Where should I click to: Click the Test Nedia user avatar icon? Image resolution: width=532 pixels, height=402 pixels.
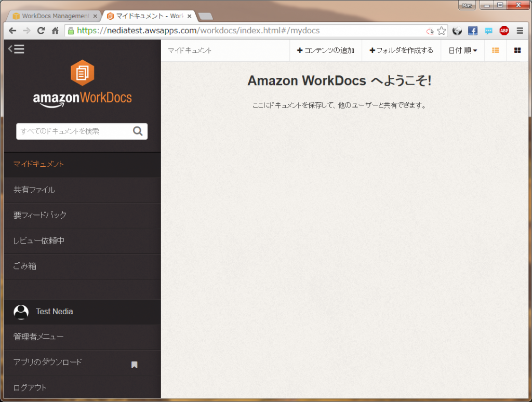pos(21,312)
